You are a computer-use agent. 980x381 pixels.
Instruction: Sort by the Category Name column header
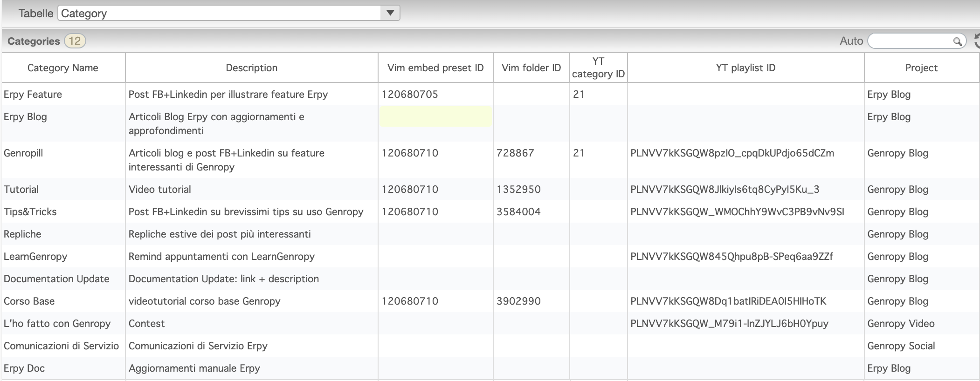(x=63, y=68)
